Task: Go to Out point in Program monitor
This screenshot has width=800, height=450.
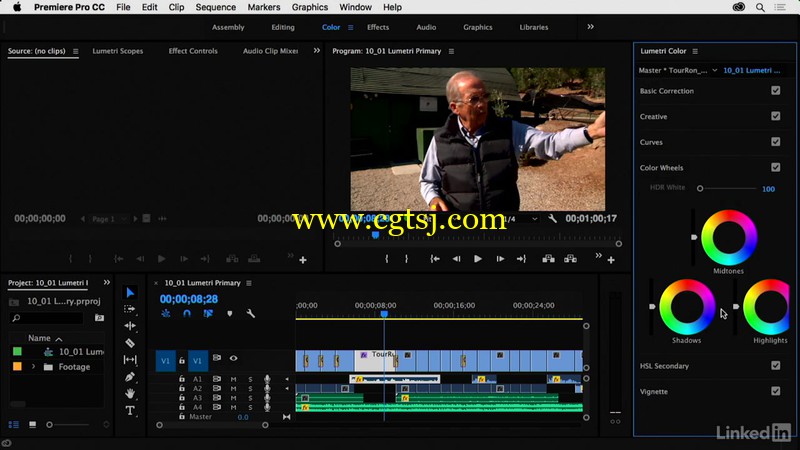Action: (521, 259)
